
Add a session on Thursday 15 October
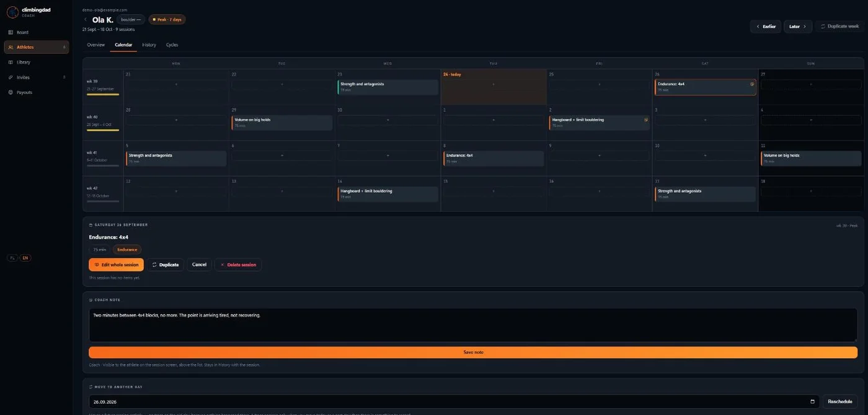494,191
